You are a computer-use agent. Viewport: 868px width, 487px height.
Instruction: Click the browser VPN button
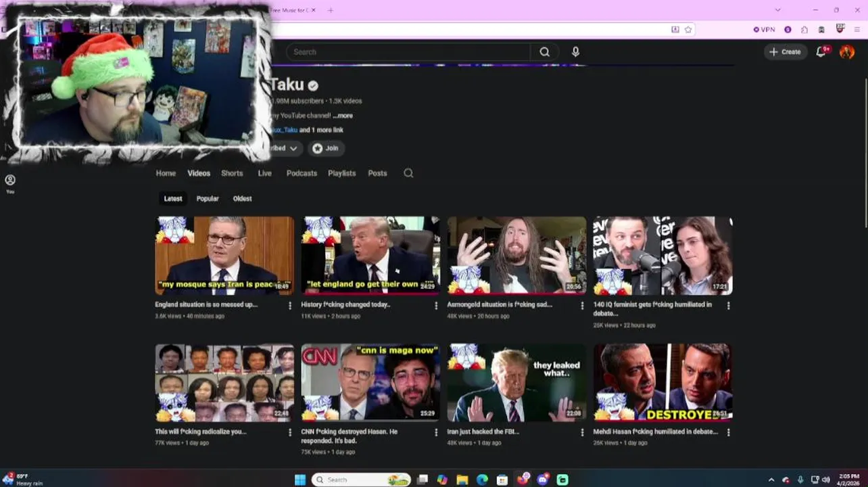[x=765, y=30]
